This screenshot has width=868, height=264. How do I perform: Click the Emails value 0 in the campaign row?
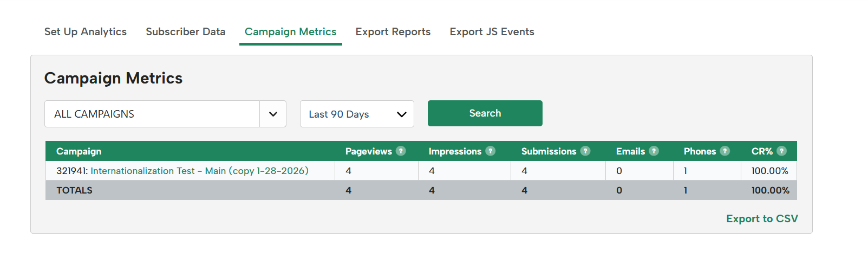[x=619, y=171]
